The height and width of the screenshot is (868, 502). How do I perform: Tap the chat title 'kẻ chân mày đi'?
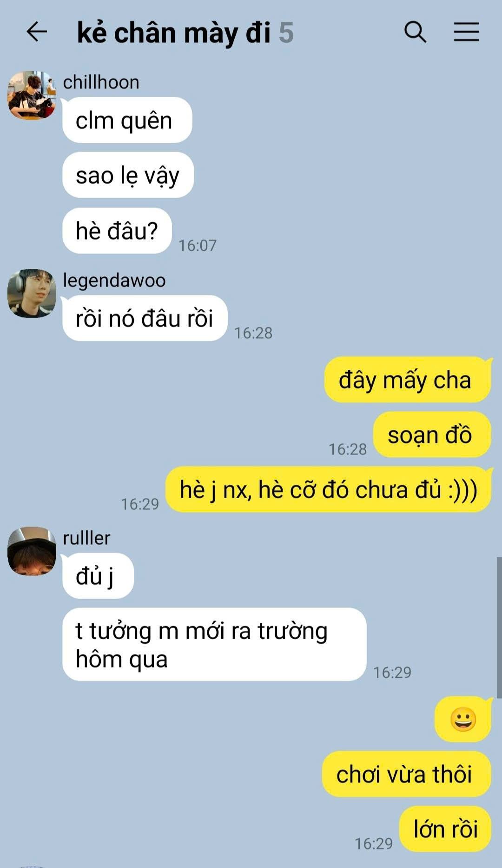(x=174, y=33)
